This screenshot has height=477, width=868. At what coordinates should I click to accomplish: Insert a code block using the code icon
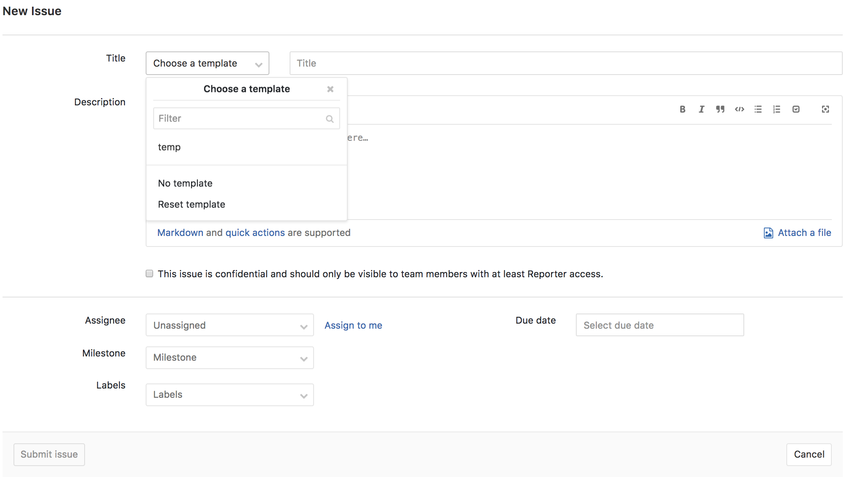739,109
